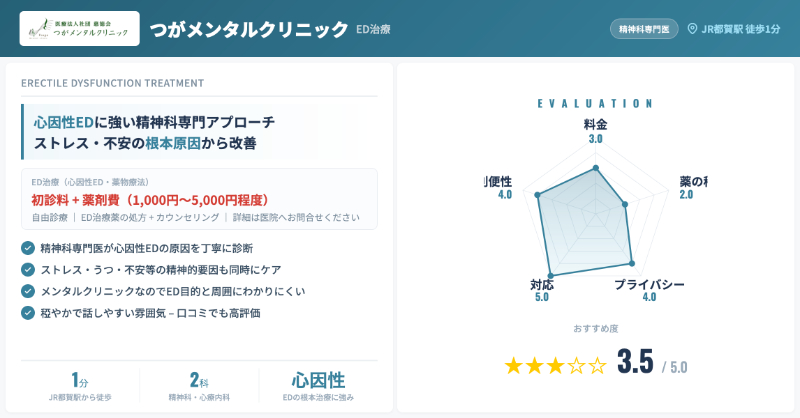Click the third filled rating star

555,365
